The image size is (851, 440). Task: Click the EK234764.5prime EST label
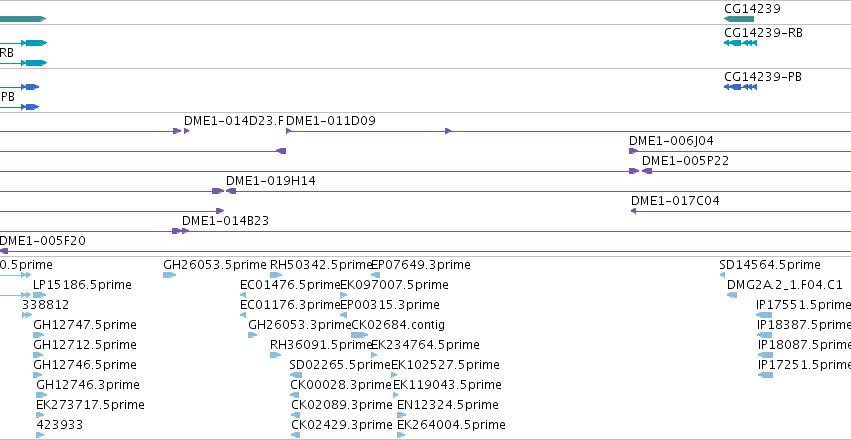click(x=426, y=345)
